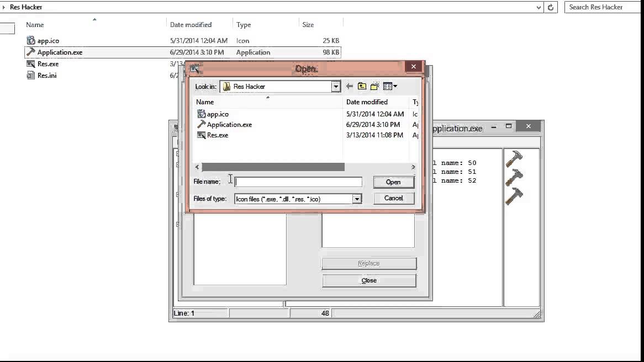Screen dimensions: 644x362
Task: Click the Close button in Replace Icon window
Action: tap(369, 281)
